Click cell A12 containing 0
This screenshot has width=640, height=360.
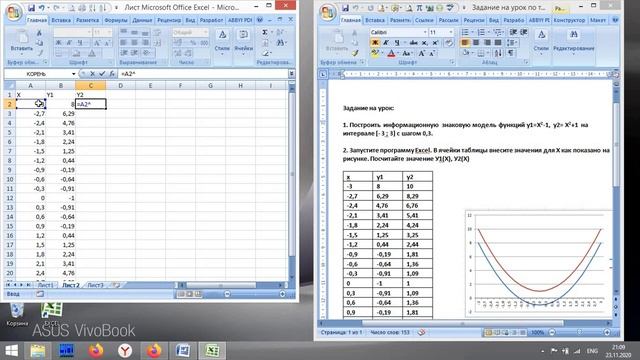click(31, 198)
